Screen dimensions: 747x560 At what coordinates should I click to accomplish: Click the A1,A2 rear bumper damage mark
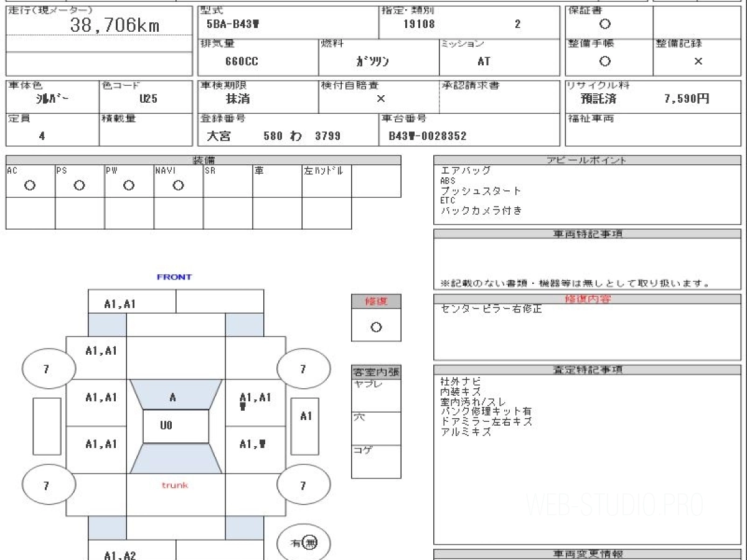tap(120, 556)
